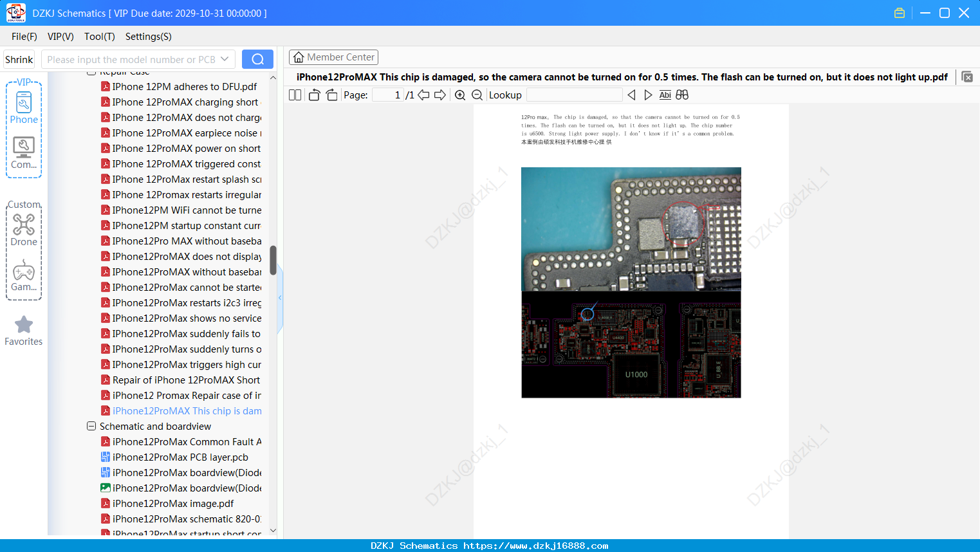Go to the next page arrow
The width and height of the screenshot is (980, 552).
pos(440,95)
